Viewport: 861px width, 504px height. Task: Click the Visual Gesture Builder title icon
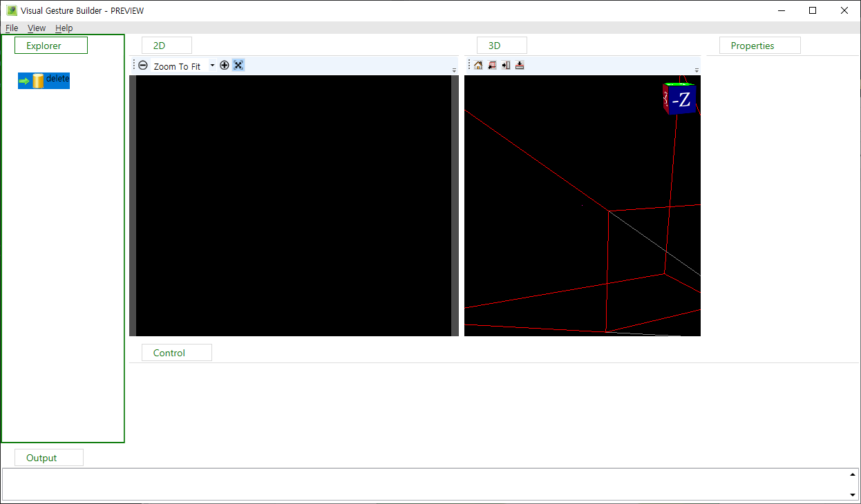pos(12,10)
